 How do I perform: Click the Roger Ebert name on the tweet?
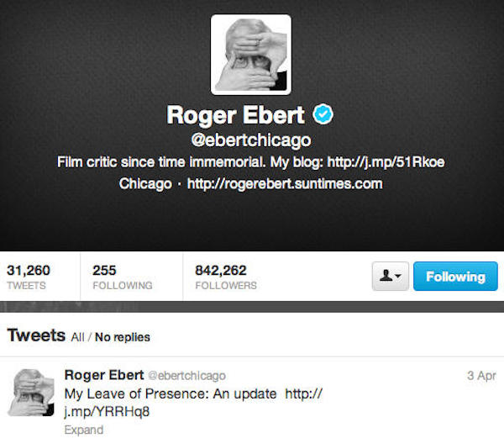(104, 375)
